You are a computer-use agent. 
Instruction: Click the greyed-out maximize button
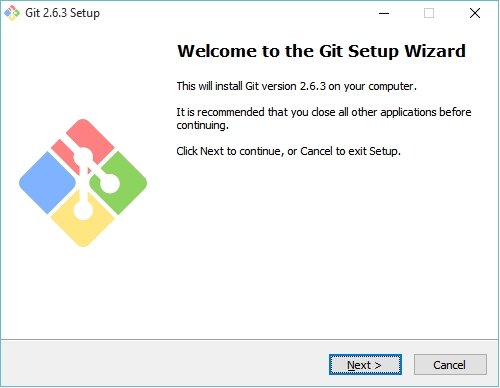[x=429, y=13]
